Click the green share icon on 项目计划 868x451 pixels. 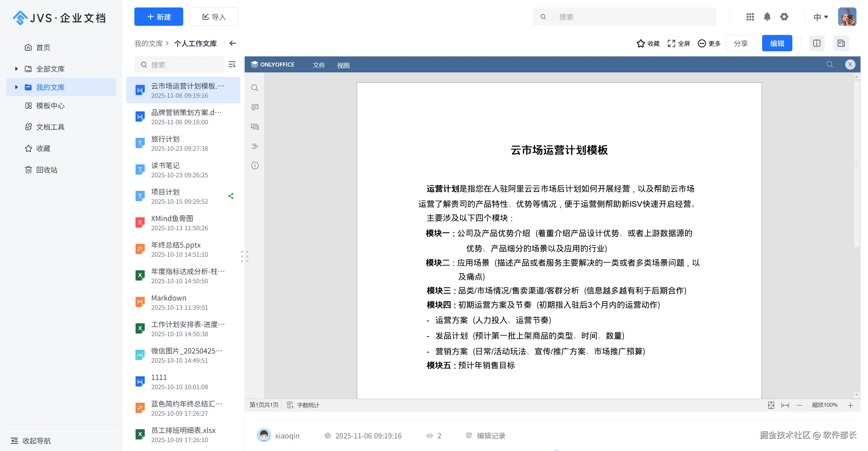point(231,196)
